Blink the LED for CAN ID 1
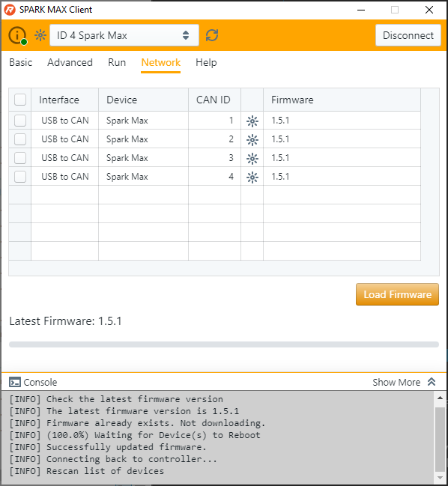This screenshot has height=486, width=448. (x=252, y=121)
